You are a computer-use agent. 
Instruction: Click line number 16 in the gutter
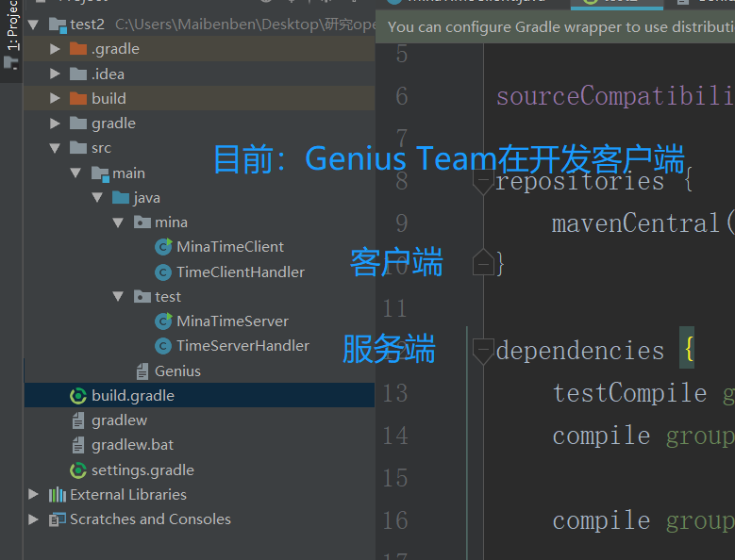(x=395, y=520)
